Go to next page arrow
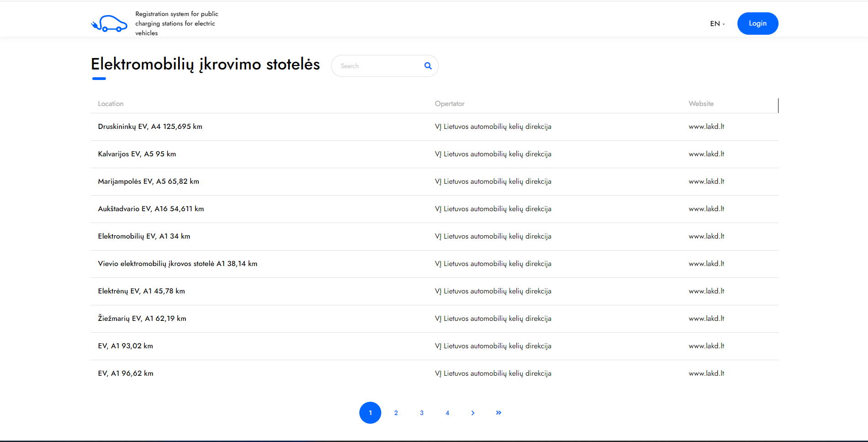Viewport: 868px width, 442px height. coord(473,413)
